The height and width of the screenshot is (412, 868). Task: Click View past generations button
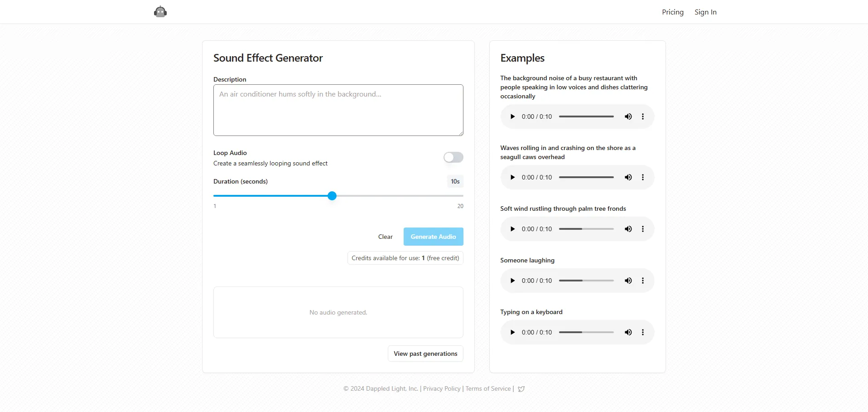425,354
